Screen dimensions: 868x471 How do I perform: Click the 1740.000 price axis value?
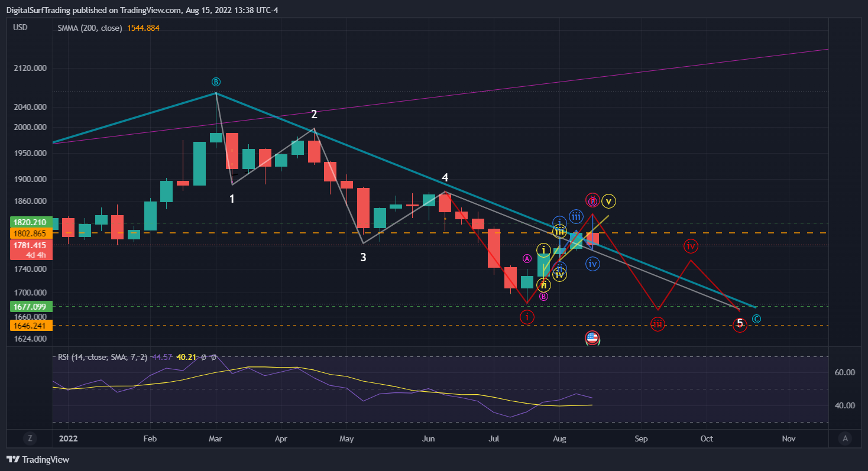click(x=31, y=269)
